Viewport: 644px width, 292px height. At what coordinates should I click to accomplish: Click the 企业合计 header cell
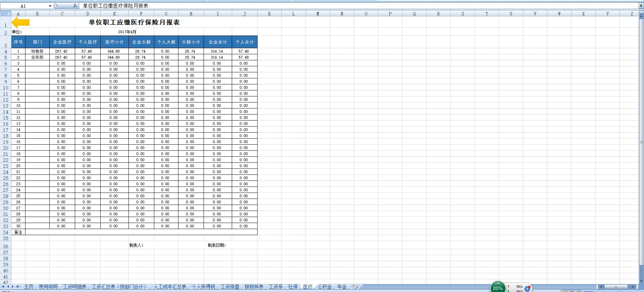pyautogui.click(x=218, y=42)
